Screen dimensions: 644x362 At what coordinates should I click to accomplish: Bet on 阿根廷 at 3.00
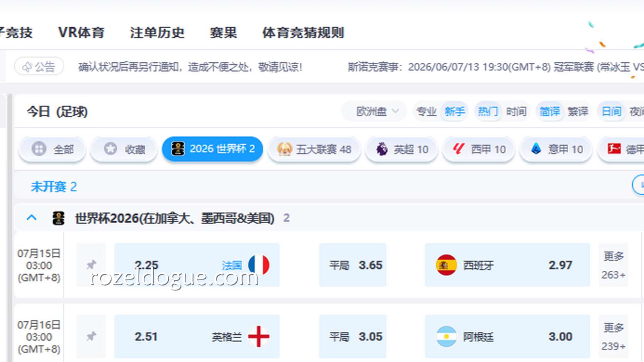[x=508, y=336]
